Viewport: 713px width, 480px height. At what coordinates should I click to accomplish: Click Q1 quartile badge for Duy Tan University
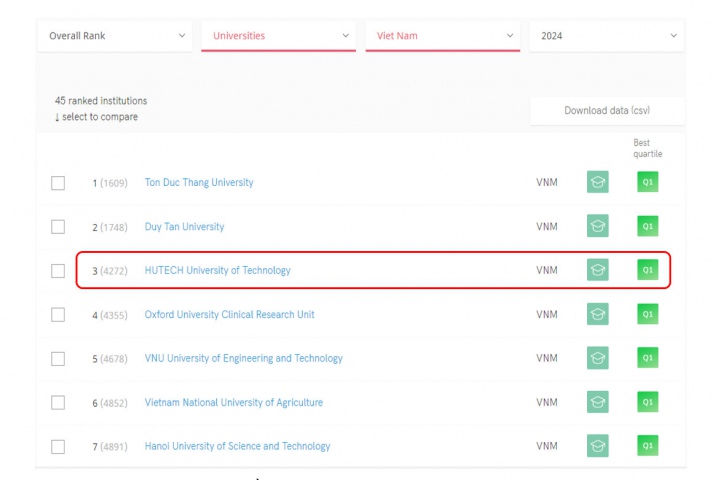click(648, 226)
